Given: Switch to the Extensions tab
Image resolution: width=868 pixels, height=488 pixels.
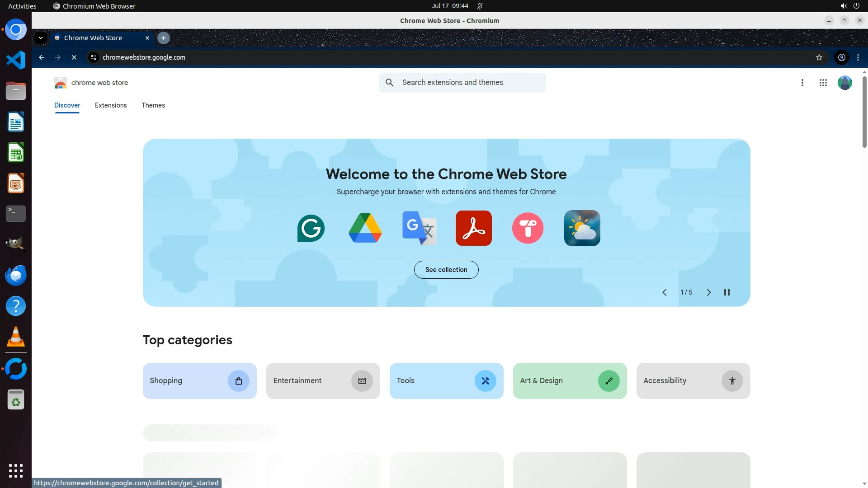Looking at the screenshot, I should click(x=111, y=105).
